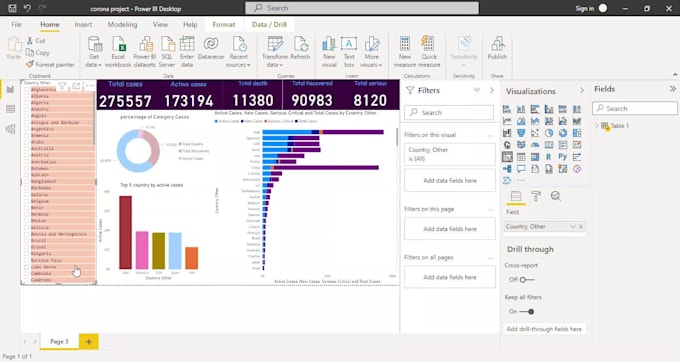Click the slicer's filter icon
680x362 pixels.
(x=62, y=87)
